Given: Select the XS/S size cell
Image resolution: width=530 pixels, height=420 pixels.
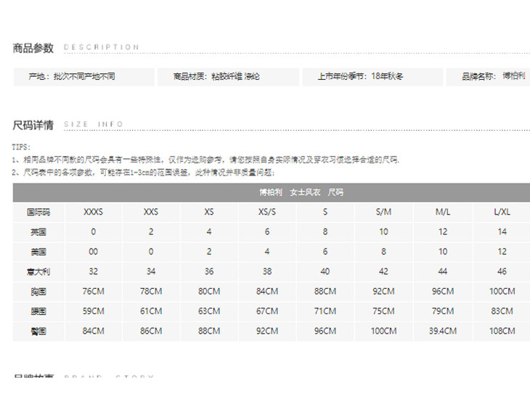Looking at the screenshot, I should pos(267,213).
